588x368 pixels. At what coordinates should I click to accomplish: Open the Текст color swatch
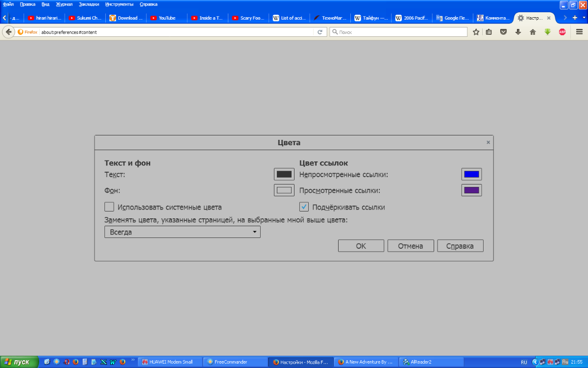(x=284, y=174)
